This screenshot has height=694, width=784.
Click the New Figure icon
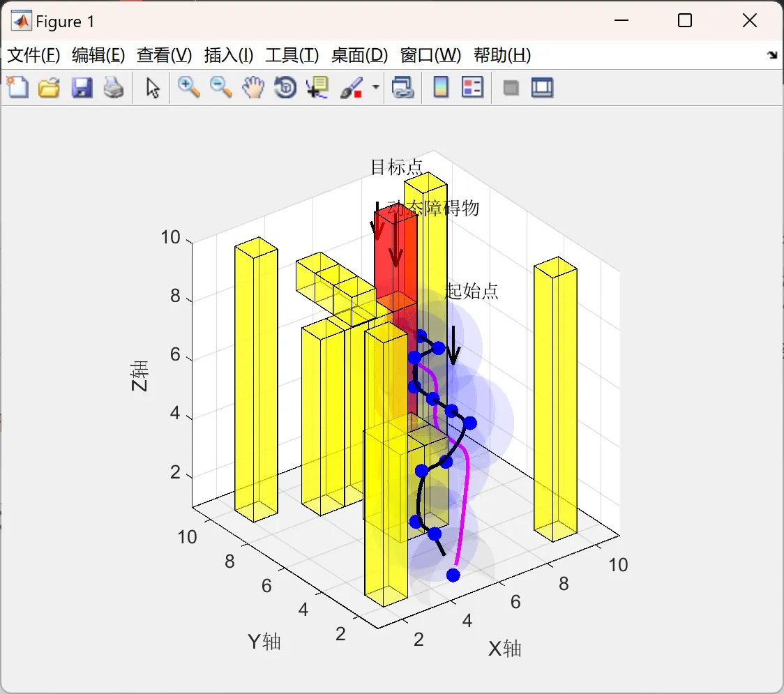point(18,87)
